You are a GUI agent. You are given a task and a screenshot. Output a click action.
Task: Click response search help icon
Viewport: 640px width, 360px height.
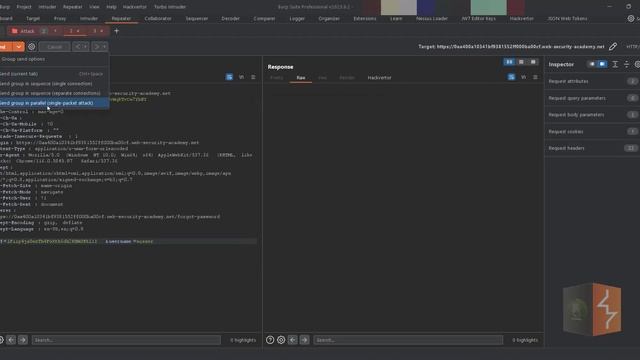pos(270,340)
